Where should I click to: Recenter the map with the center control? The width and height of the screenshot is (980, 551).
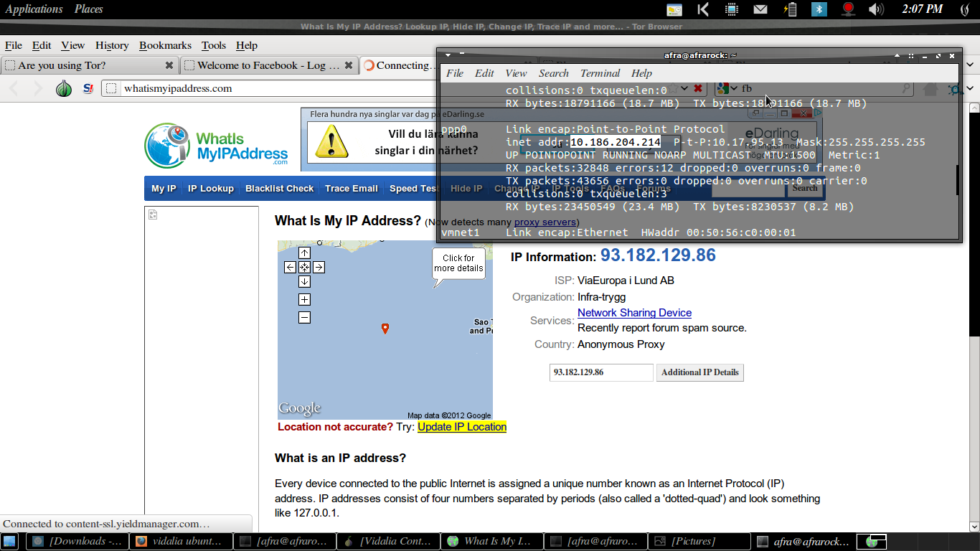(304, 267)
